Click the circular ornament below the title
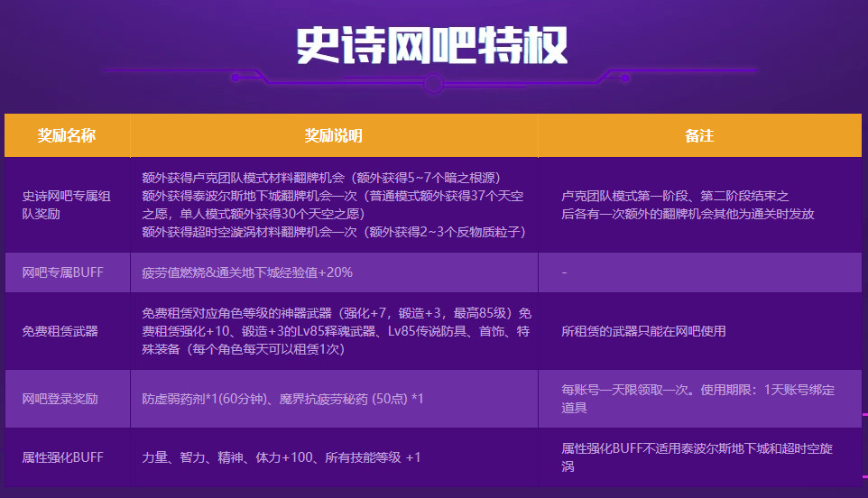Image resolution: width=868 pixels, height=498 pixels. 433,85
